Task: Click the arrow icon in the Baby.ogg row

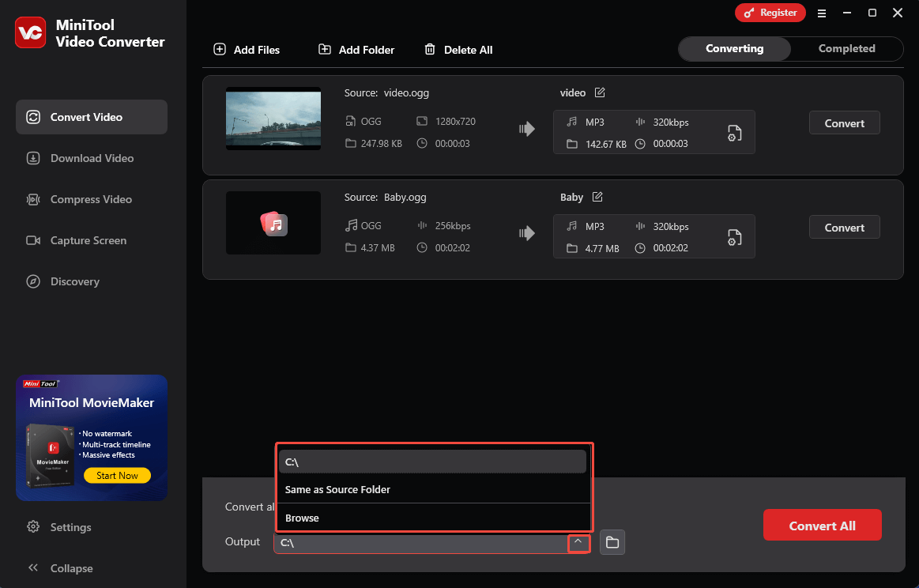Action: click(x=527, y=233)
